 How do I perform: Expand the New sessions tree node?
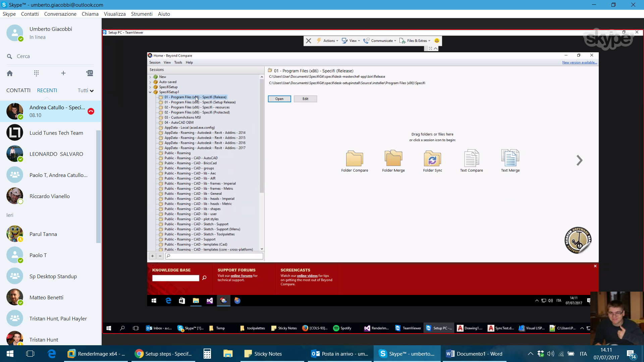point(150,77)
